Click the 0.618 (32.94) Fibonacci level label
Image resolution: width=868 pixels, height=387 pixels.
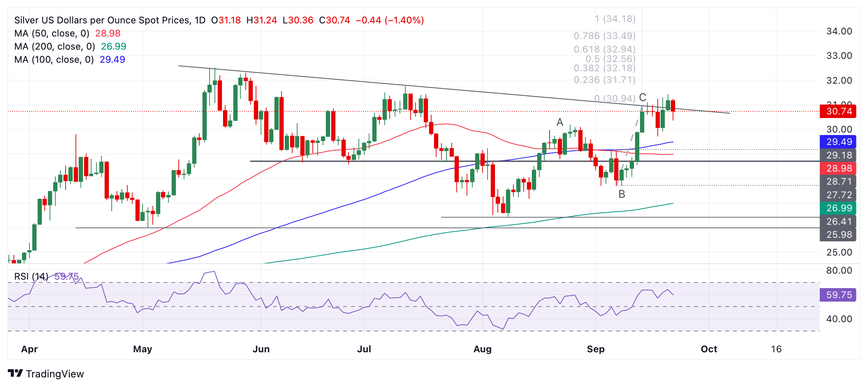click(x=604, y=49)
